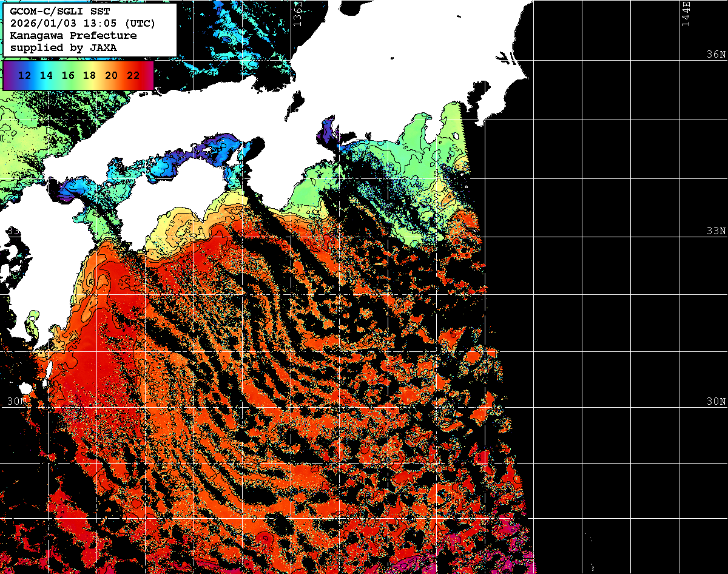Viewport: 728px width, 574px height.
Task: Select the 30N label on right side
Action: click(716, 402)
